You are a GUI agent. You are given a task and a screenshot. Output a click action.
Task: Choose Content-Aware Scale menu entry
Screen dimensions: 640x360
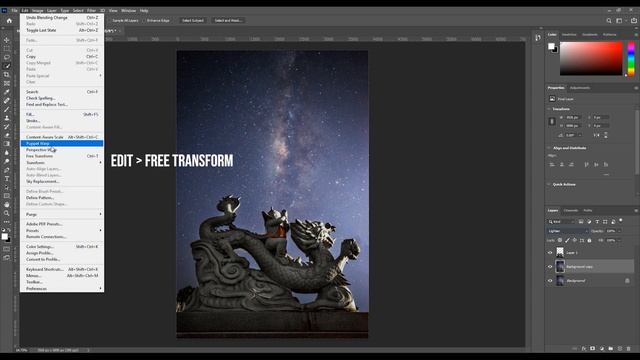pyautogui.click(x=62, y=137)
